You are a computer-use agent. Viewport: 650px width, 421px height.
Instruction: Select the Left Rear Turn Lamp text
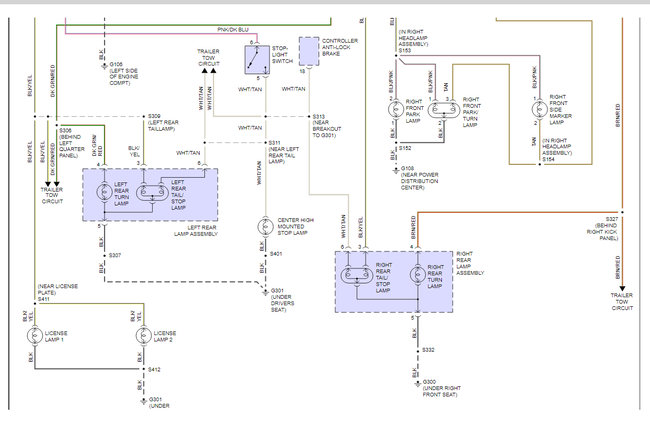coord(121,194)
